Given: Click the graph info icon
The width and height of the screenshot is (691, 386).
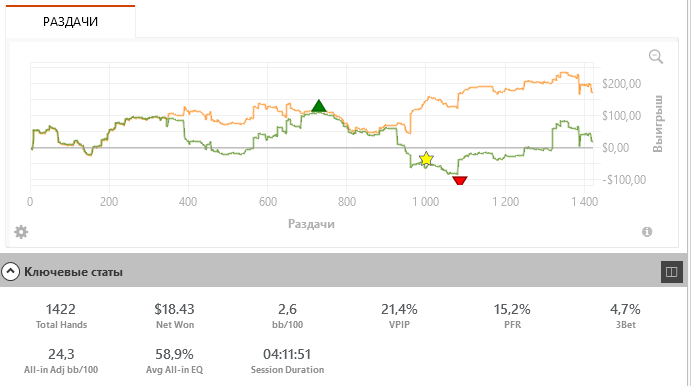Looking at the screenshot, I should 646,232.
